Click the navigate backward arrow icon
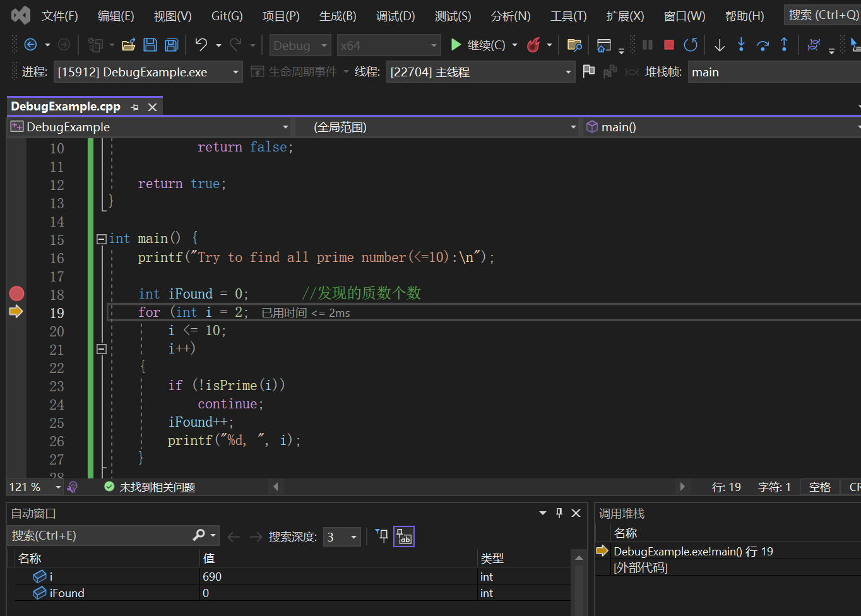The image size is (861, 616). click(x=30, y=45)
